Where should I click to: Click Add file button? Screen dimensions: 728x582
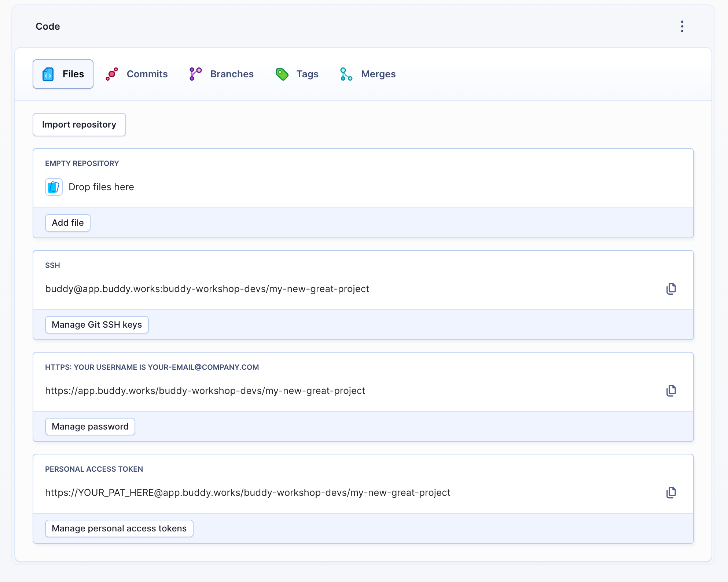point(68,223)
